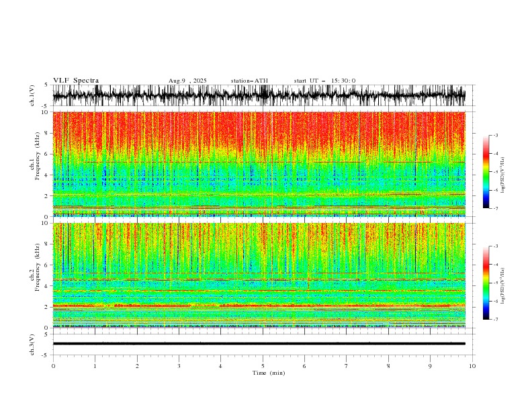Viewport: 532px width, 411px height.
Task: Click the time axis tick label '5'
Action: pos(263,366)
